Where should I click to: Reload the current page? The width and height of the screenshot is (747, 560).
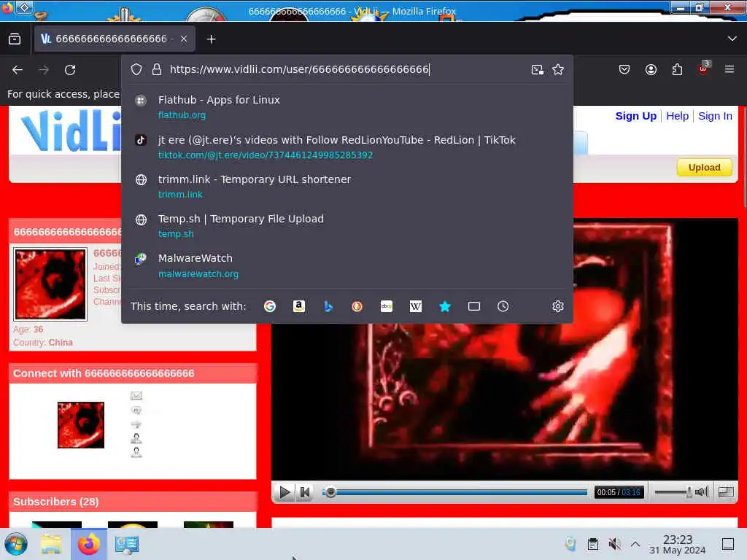pos(70,70)
